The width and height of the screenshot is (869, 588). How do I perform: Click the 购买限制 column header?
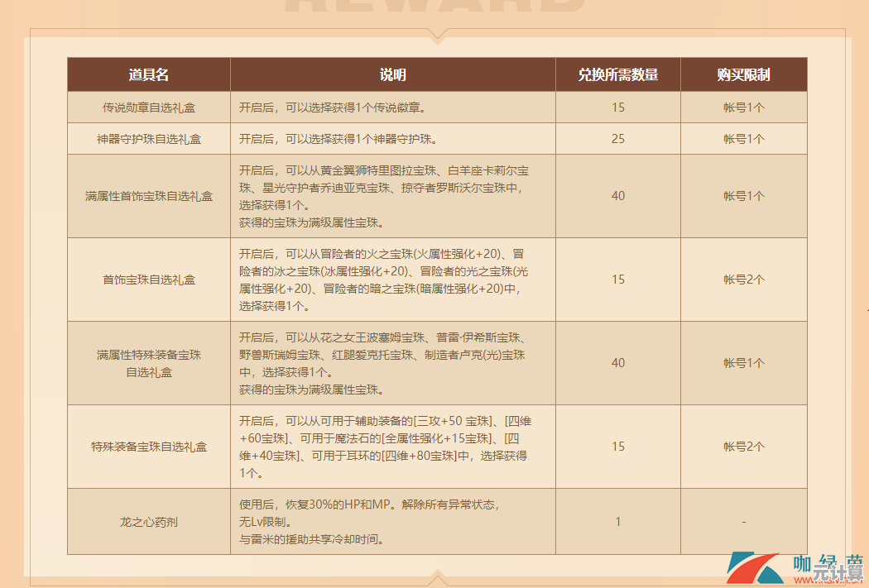(x=744, y=74)
